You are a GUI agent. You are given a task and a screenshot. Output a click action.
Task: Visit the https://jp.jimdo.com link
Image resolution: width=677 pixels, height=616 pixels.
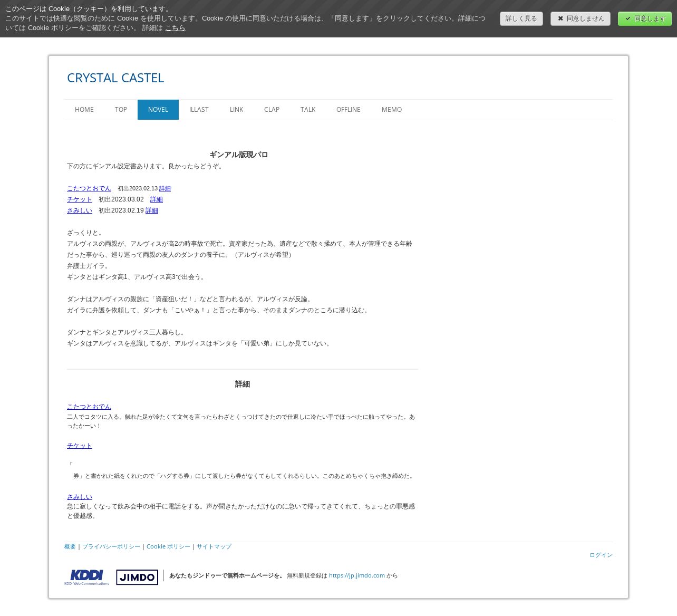(357, 575)
